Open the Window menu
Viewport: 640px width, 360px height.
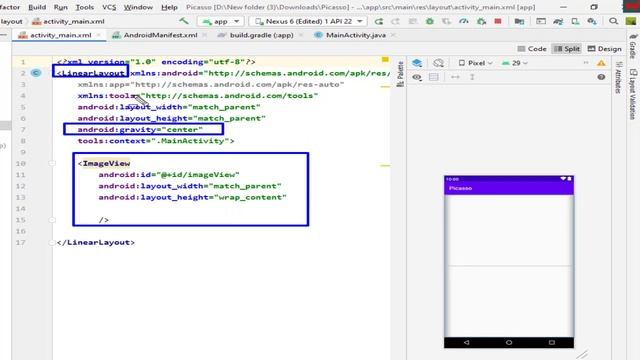tap(138, 7)
